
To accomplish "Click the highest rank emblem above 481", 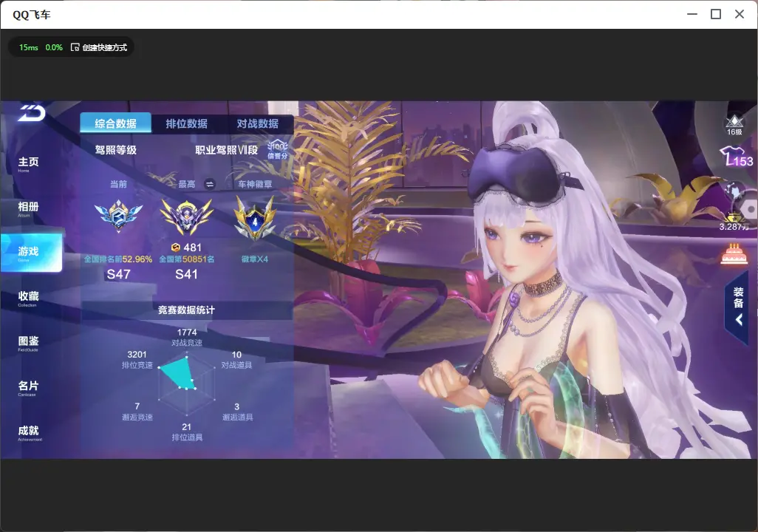I will [x=186, y=216].
